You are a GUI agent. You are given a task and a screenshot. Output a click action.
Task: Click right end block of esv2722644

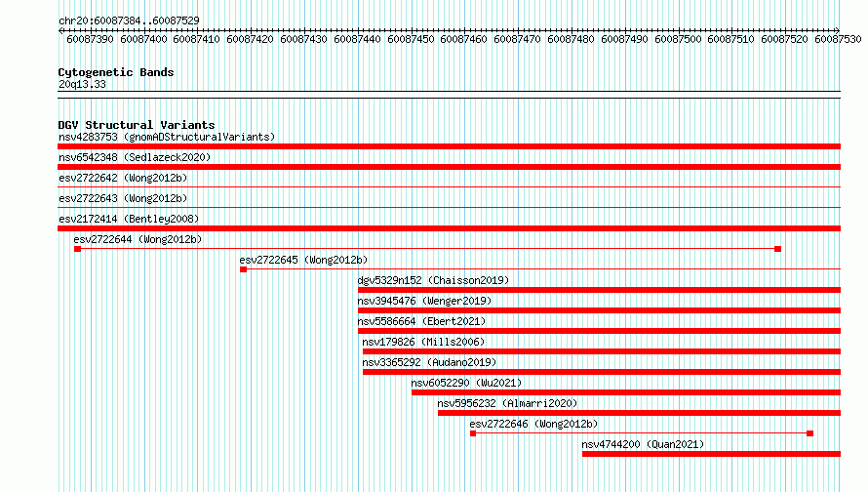[777, 249]
